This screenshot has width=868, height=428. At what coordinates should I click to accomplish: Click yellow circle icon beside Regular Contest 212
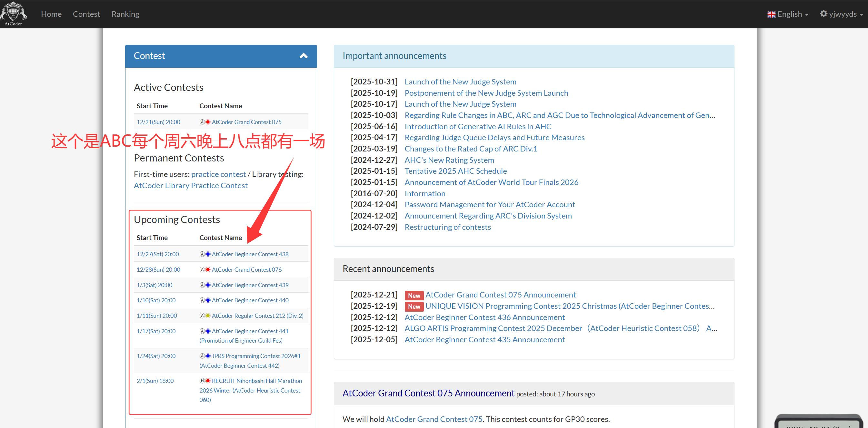tap(208, 316)
